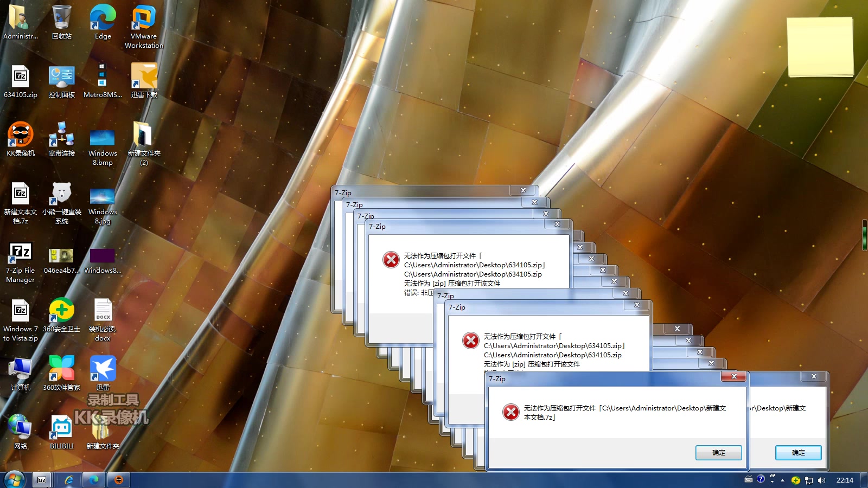
Task: Select the 7-Zip window on the taskbar
Action: pyautogui.click(x=42, y=480)
